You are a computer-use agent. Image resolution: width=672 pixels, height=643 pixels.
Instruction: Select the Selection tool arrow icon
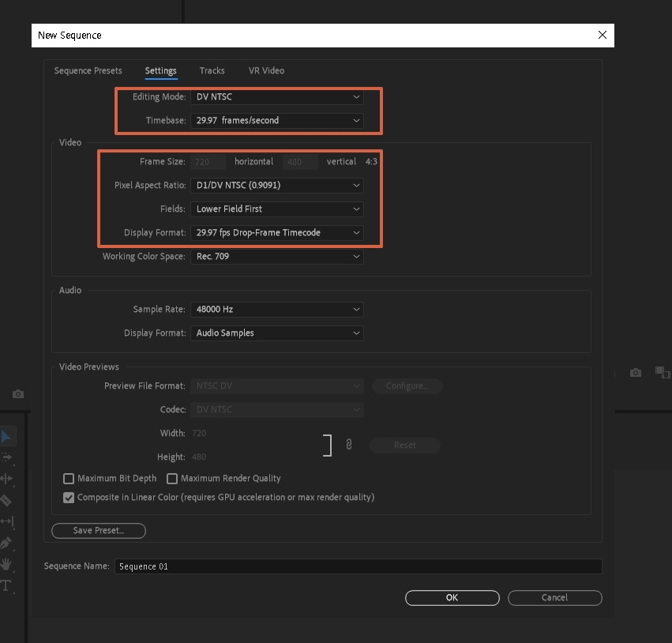6,437
